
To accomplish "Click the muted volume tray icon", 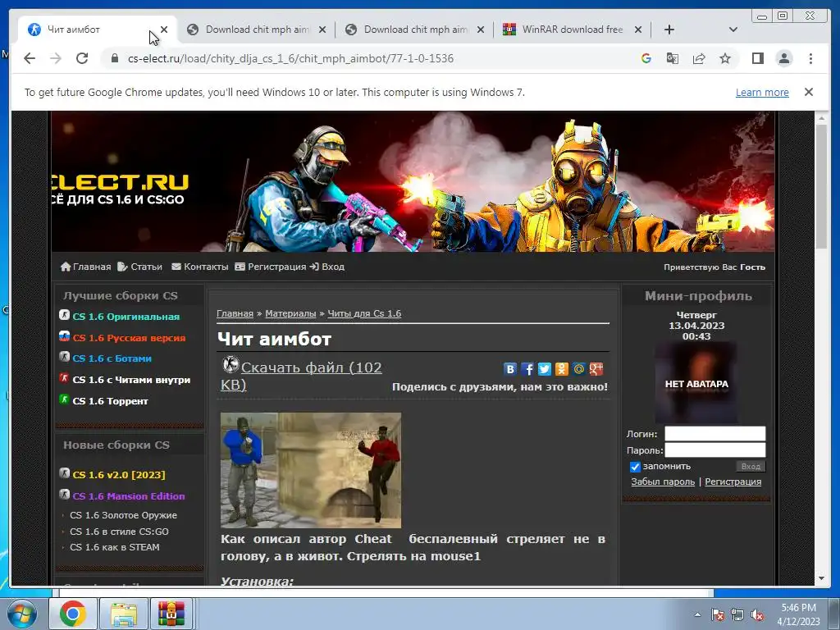I will tap(757, 615).
